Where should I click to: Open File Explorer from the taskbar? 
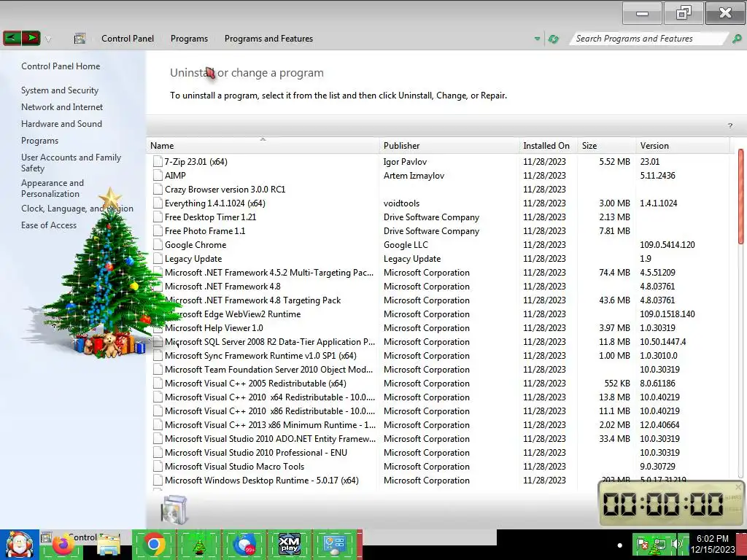[x=109, y=545]
